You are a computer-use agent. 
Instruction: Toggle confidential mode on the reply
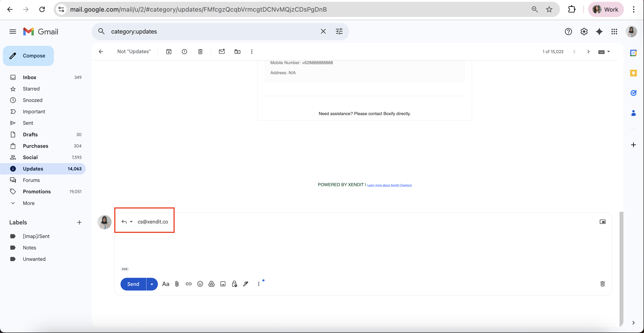(x=234, y=284)
